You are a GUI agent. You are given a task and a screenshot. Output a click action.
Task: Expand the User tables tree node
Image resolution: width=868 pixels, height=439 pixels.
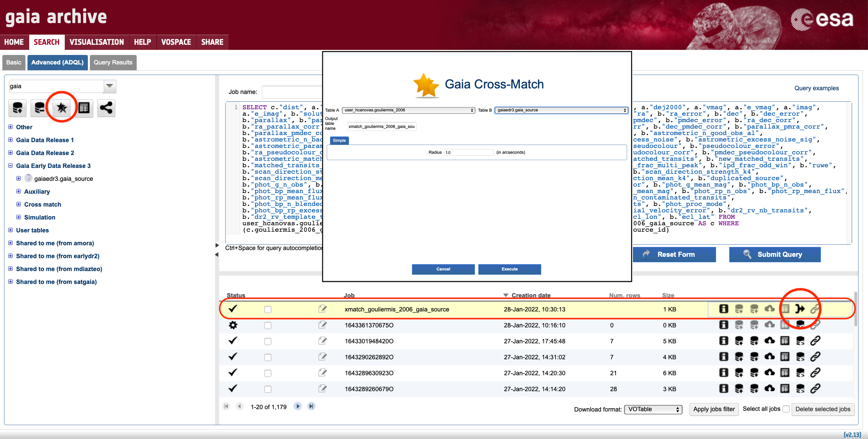tap(11, 230)
